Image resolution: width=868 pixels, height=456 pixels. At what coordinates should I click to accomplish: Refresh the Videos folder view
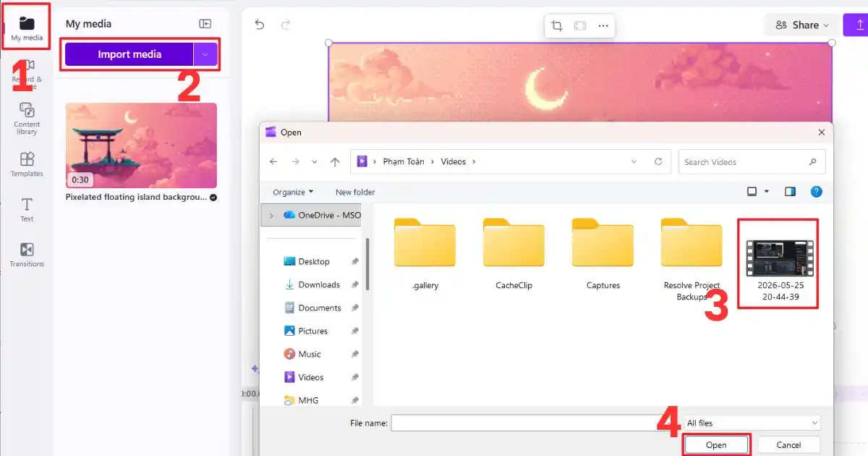[x=658, y=161]
